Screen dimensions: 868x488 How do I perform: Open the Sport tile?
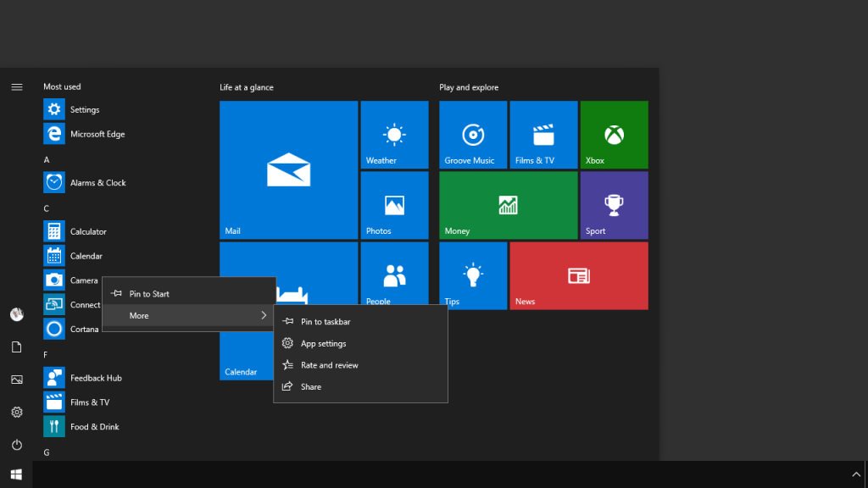coord(614,205)
